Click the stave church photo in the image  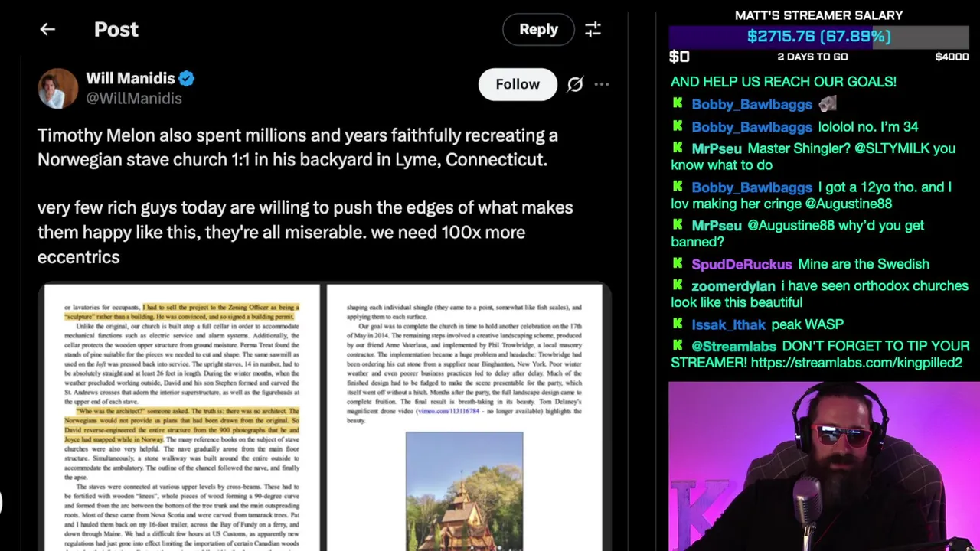464,491
